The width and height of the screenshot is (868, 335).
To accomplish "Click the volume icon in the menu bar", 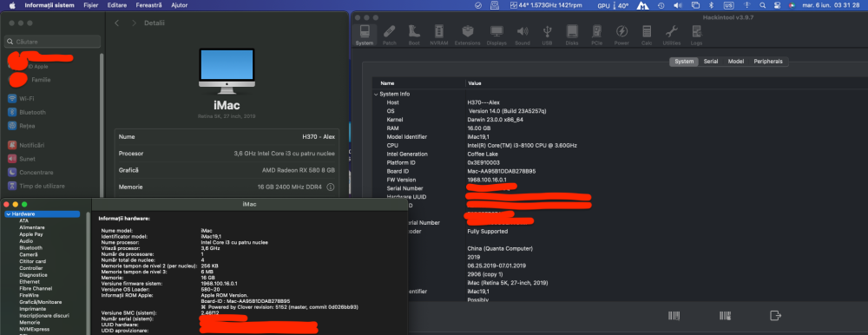I will (678, 5).
